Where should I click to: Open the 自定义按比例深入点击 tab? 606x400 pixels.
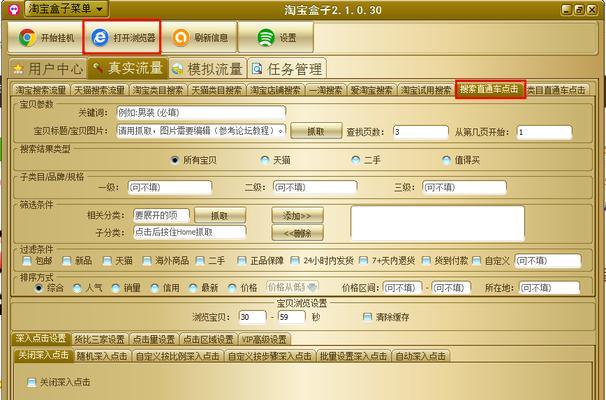click(x=177, y=356)
